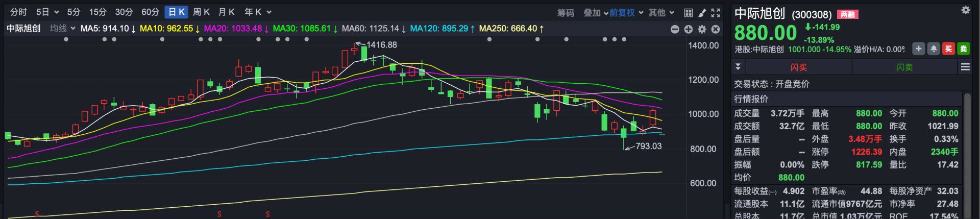Screen dimensions: 980x219
Task: Click MA250: 666.40 indicator label
Action: [x=511, y=29]
